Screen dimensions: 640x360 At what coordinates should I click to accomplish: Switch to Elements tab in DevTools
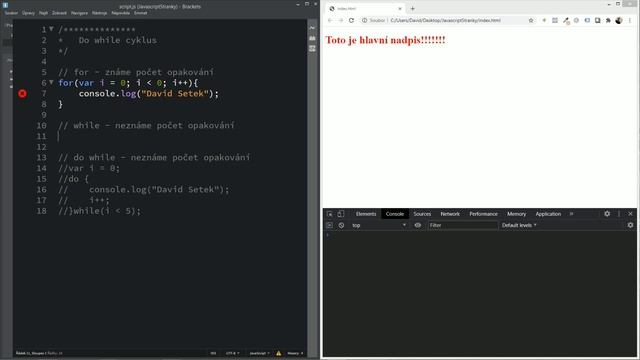pyautogui.click(x=366, y=214)
